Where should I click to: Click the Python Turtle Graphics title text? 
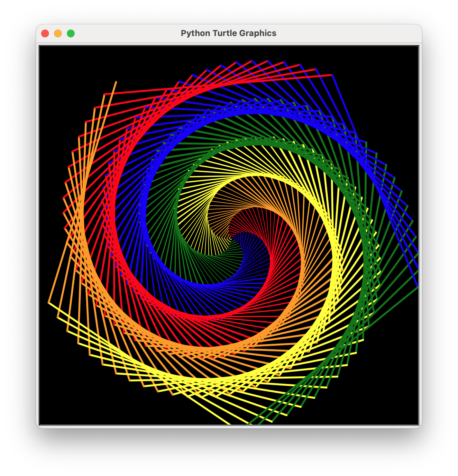228,33
